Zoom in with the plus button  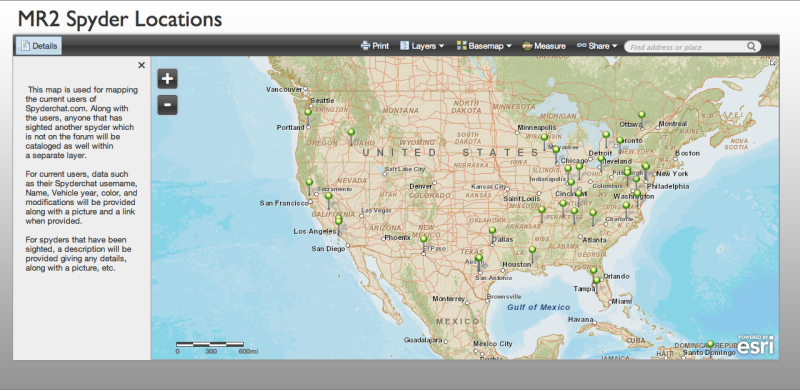pos(167,79)
